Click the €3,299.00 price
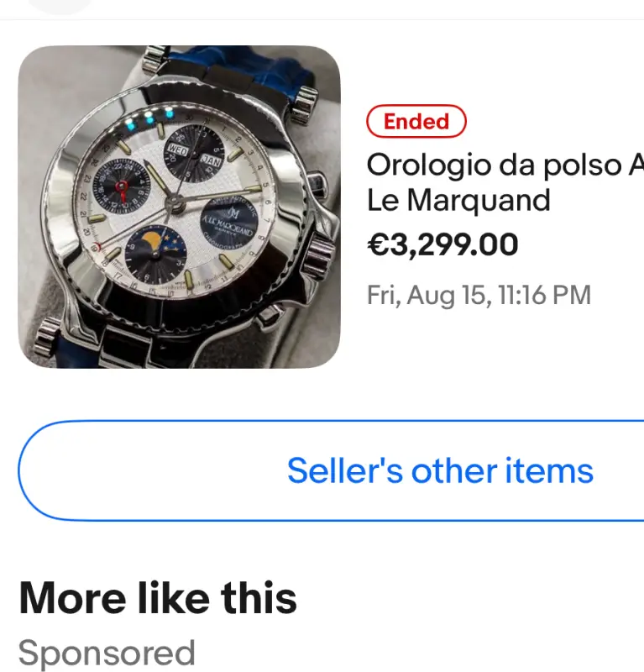Image resolution: width=644 pixels, height=672 pixels. click(x=442, y=244)
